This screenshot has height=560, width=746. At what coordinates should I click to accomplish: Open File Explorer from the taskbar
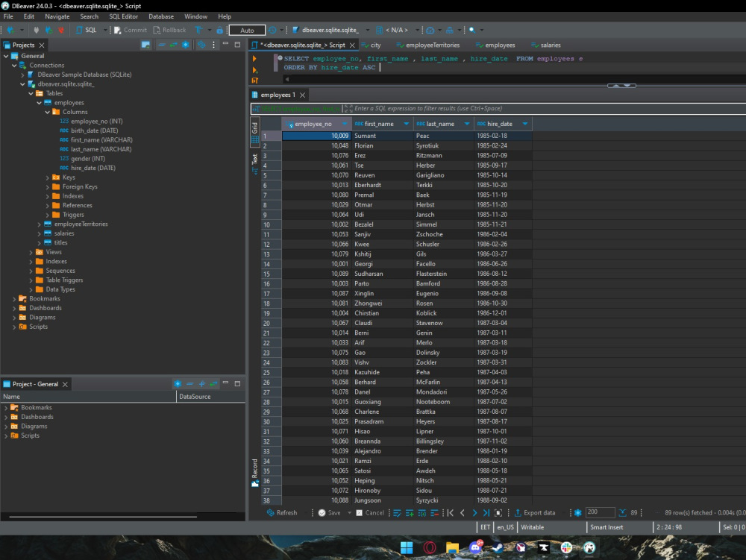[453, 547]
